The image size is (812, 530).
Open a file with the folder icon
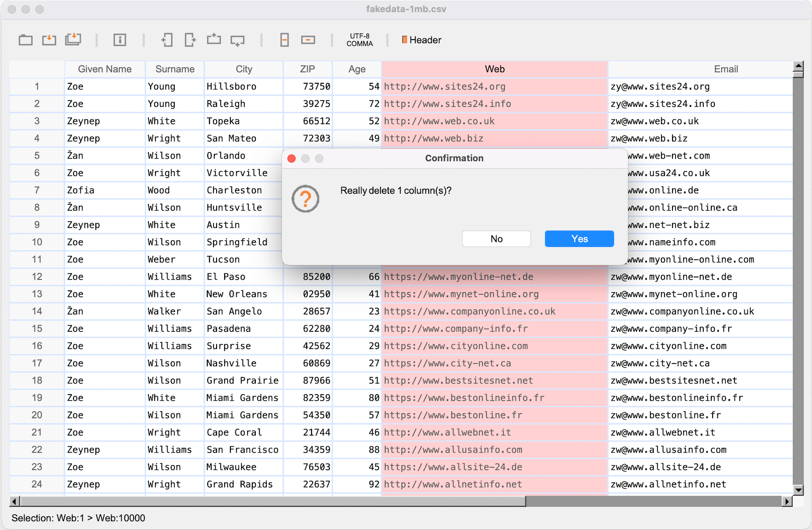click(25, 40)
